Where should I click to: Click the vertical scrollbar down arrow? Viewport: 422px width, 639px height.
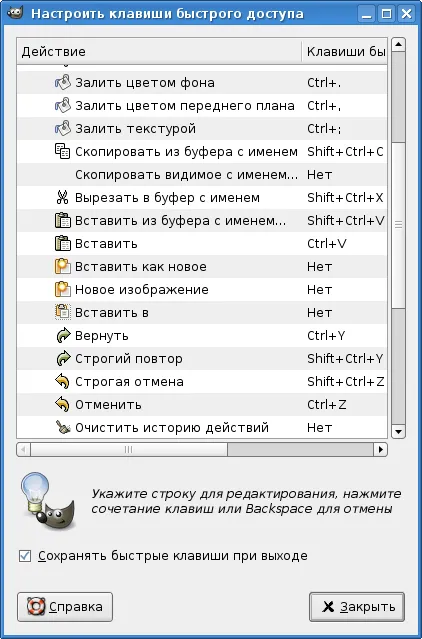(x=398, y=432)
